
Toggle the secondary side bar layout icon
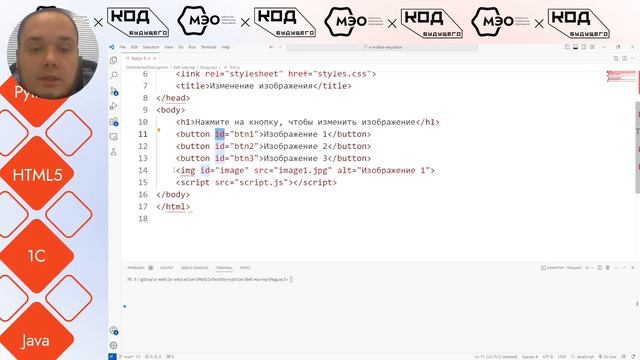(584, 47)
